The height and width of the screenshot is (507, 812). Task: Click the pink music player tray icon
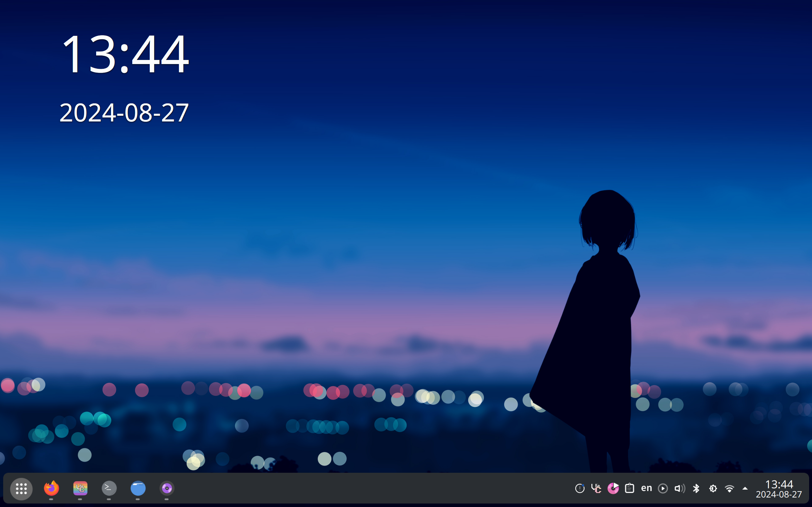tap(613, 489)
